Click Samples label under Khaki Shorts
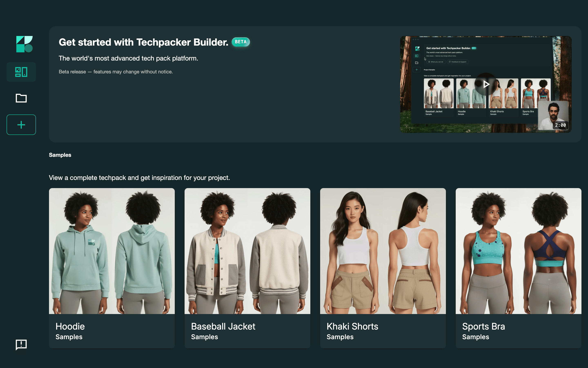 click(x=340, y=337)
